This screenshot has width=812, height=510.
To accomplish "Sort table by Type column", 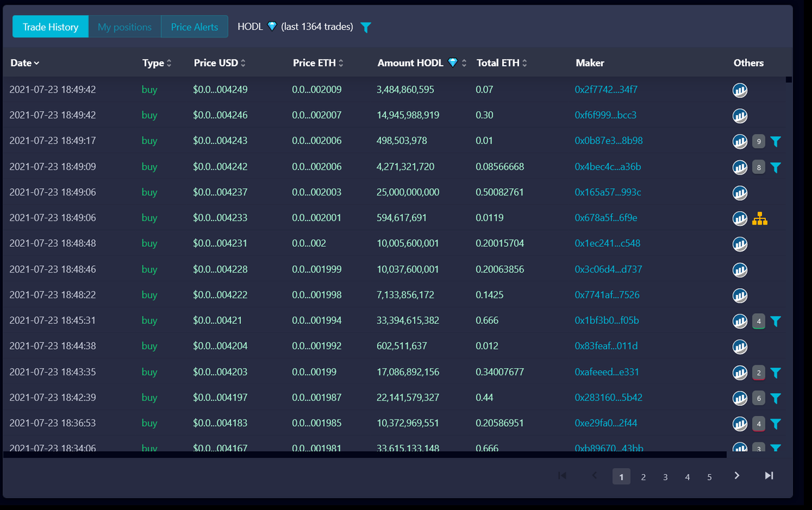I will (157, 63).
